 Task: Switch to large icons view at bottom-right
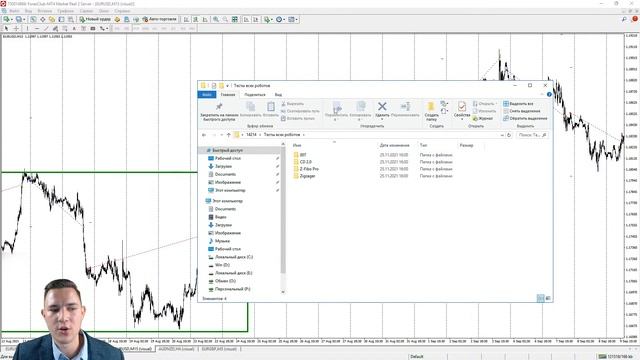(548, 298)
